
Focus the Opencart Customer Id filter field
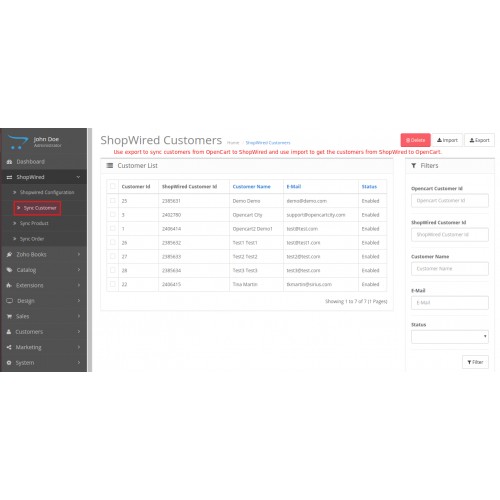(450, 201)
